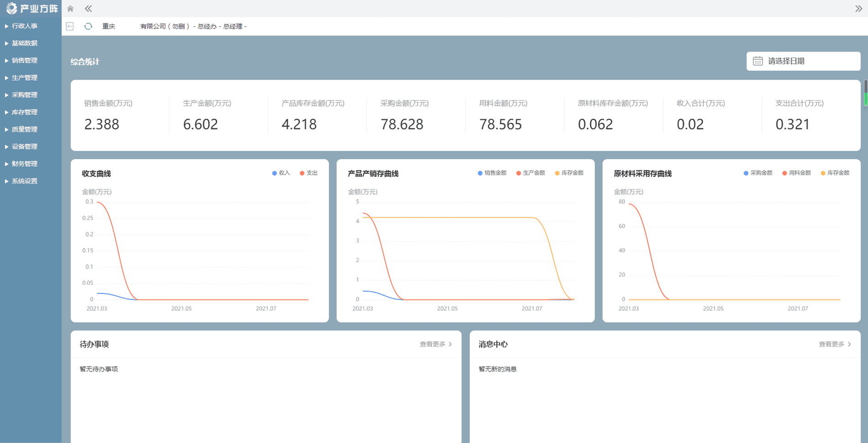
Task: Open 查看更多 link in 消息中心
Action: (x=831, y=344)
